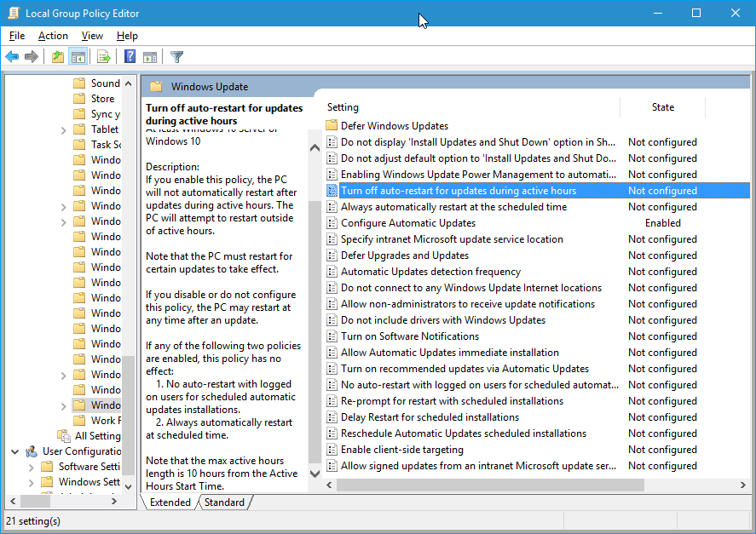
Task: Click the Local Group Policy Editor title icon
Action: coord(14,13)
